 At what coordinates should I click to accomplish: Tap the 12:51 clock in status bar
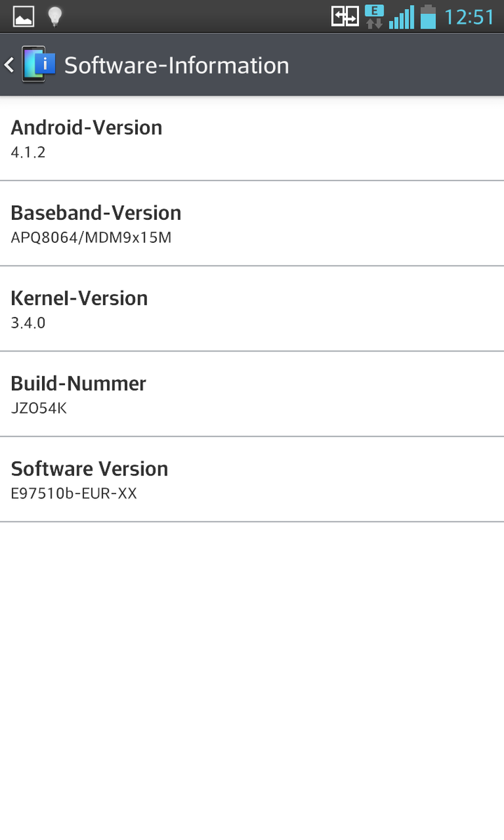tap(469, 17)
